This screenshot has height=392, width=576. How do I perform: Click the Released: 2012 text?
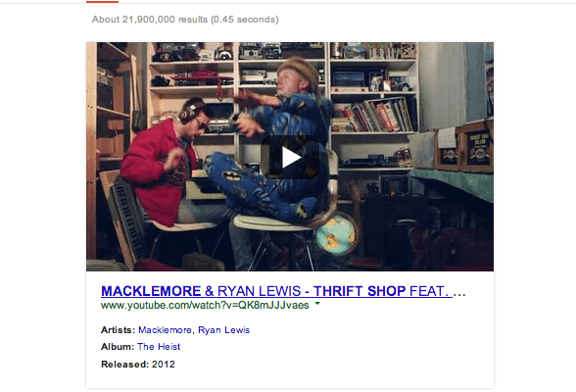pos(138,365)
